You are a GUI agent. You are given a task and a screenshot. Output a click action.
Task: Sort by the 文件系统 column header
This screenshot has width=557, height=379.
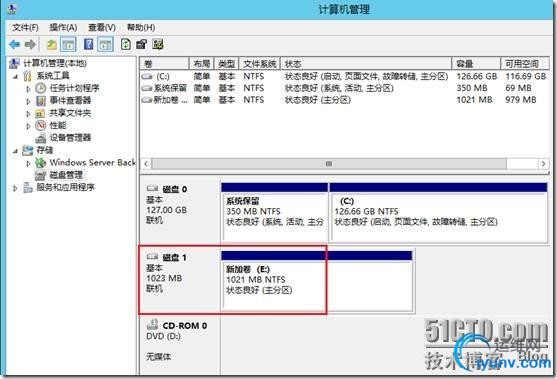coord(260,64)
